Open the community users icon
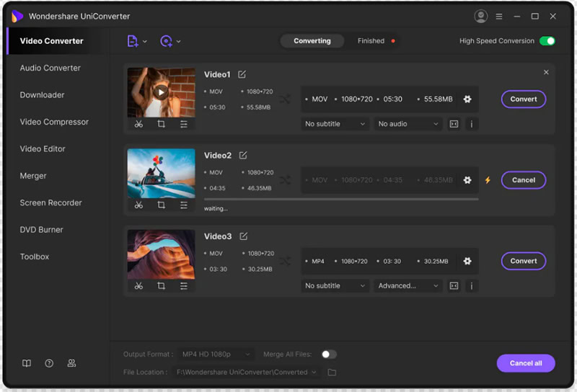 (x=71, y=363)
